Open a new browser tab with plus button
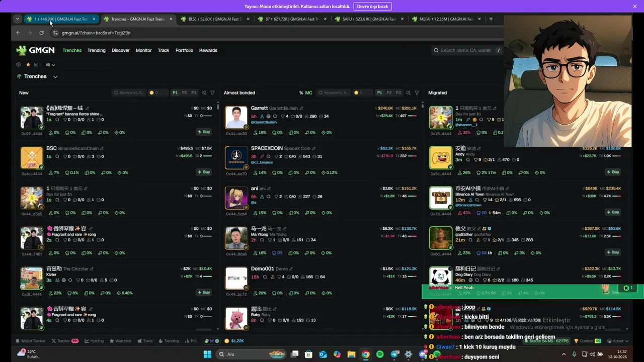Image resolution: width=644 pixels, height=362 pixels. (491, 19)
